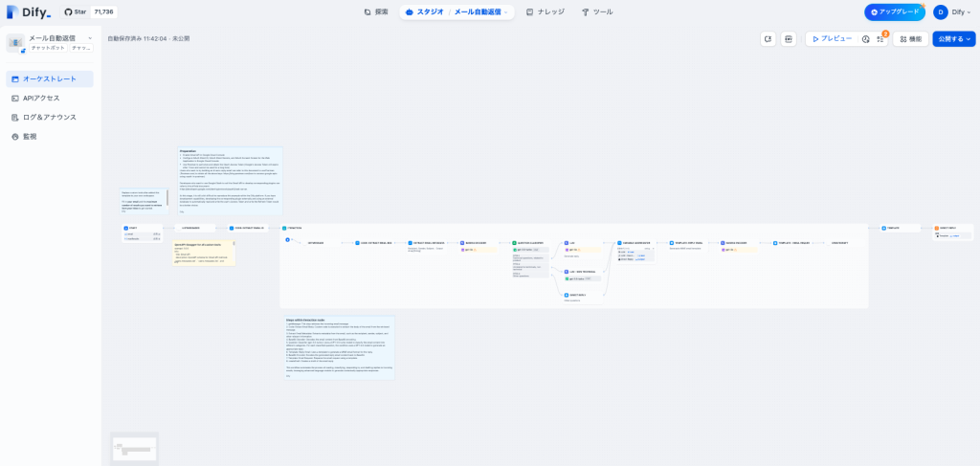Select the LISTMESSAGES node
980x466 pixels.
194,229
